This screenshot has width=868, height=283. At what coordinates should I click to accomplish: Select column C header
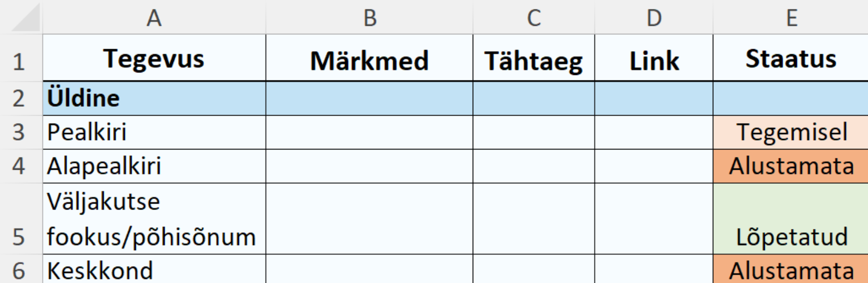tap(534, 18)
